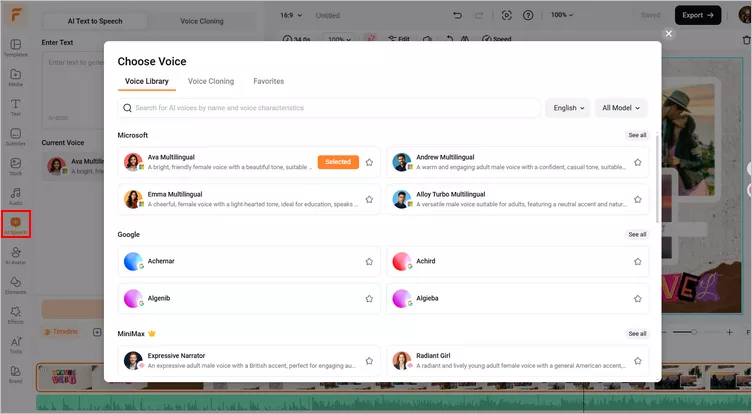Screen dimensions: 752x414
Task: Open the Subtitles sidebar panel
Action: (x=15, y=137)
